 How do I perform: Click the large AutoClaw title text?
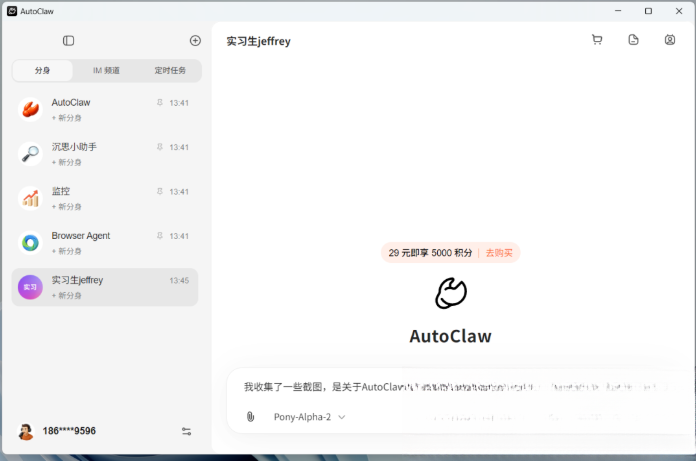click(x=451, y=336)
